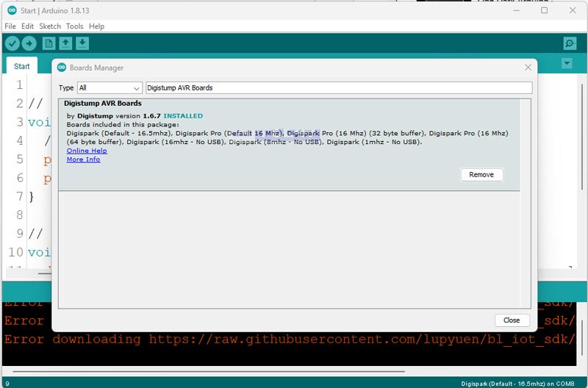Click the Digistump AVR Boards package title

pos(103,104)
